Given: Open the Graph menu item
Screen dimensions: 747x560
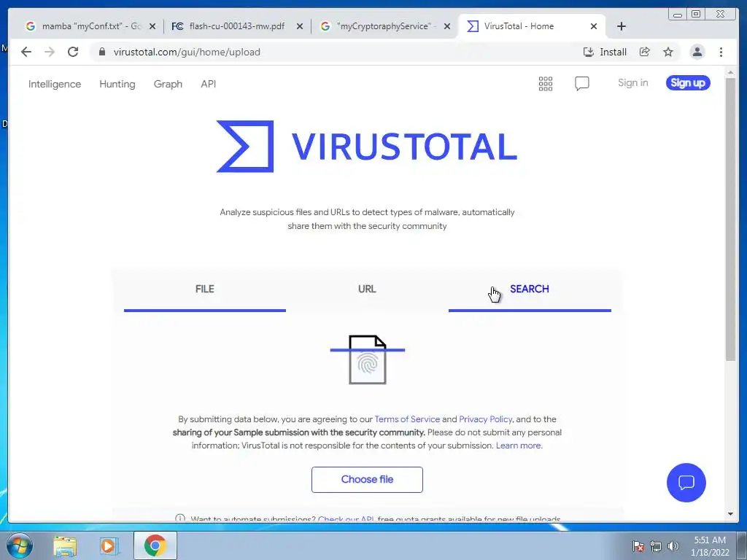Looking at the screenshot, I should point(168,85).
